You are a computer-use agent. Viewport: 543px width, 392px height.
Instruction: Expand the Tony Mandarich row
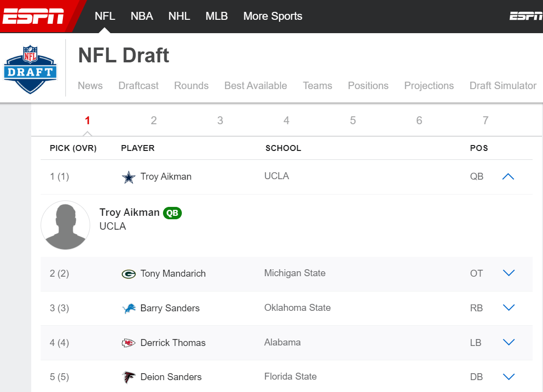coord(508,273)
